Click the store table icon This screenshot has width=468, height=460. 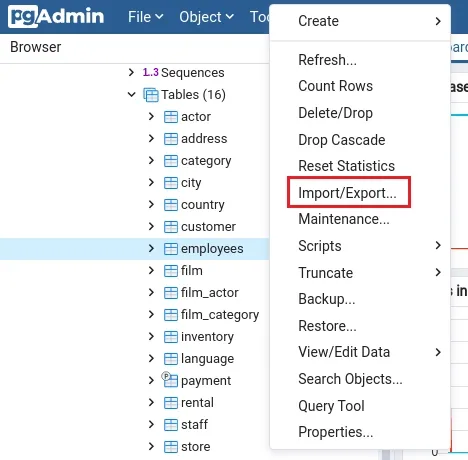coord(171,447)
